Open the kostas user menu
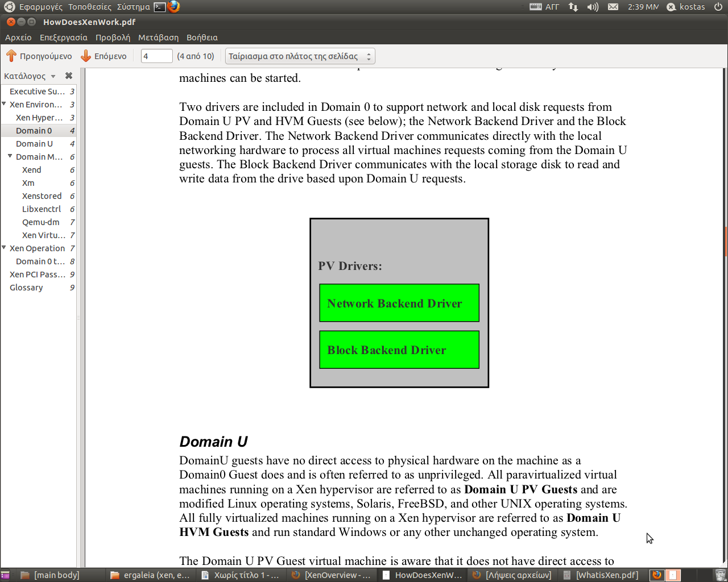Viewport: 728px width, 582px height. [686, 7]
